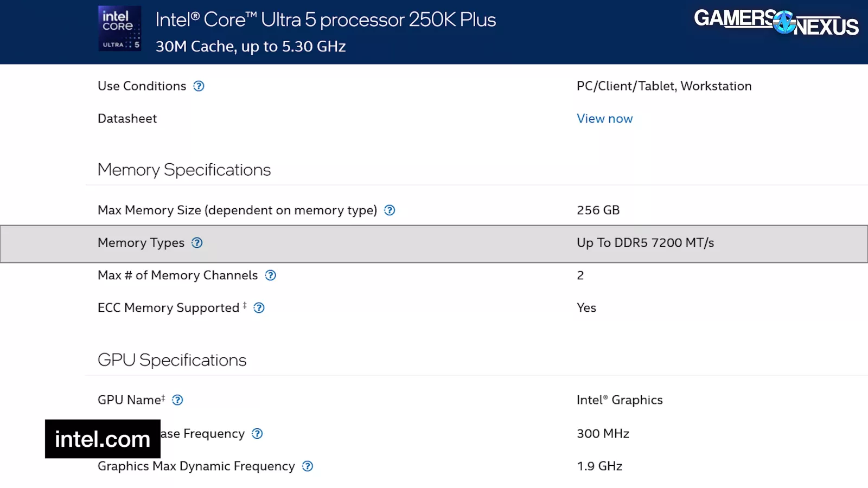Click the help icon beside Use Conditions
Viewport: 868px width, 488px height.
199,86
